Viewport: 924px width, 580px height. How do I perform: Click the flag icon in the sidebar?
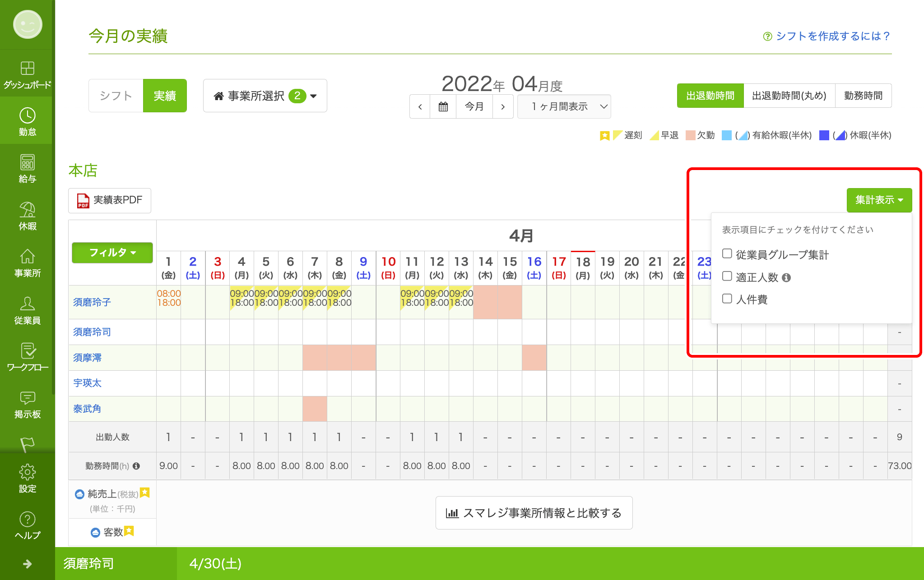tap(27, 444)
